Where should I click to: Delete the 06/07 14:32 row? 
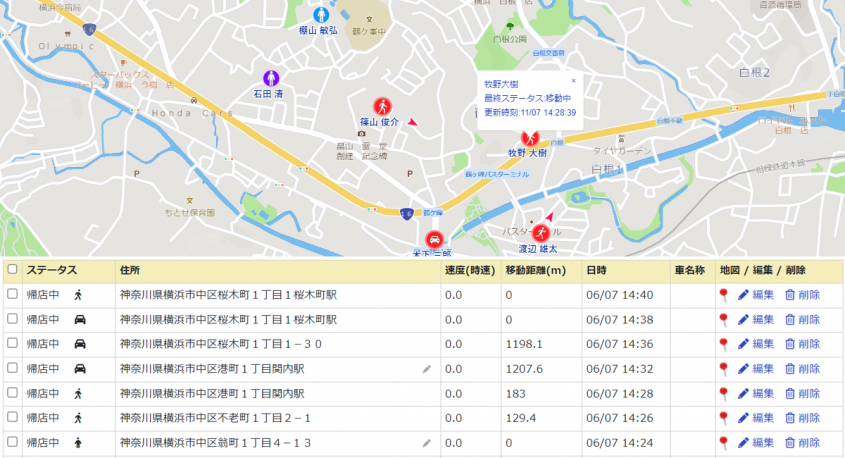point(802,369)
